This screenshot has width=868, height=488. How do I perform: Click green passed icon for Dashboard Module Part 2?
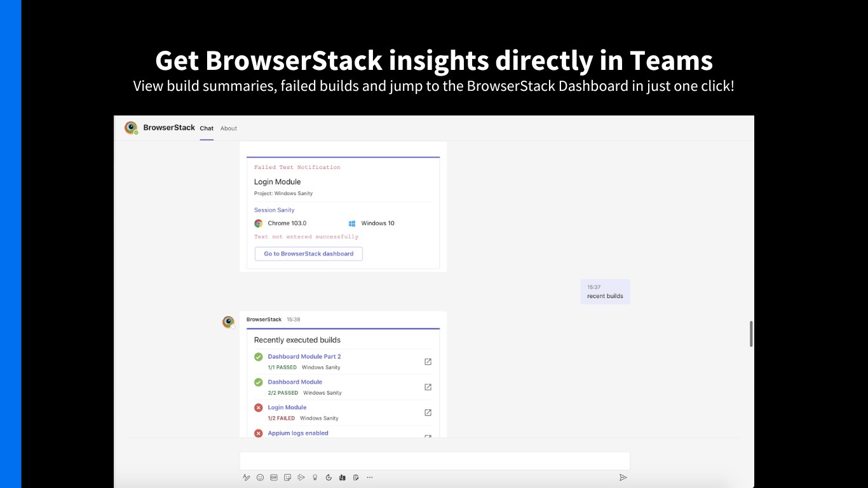[259, 357]
